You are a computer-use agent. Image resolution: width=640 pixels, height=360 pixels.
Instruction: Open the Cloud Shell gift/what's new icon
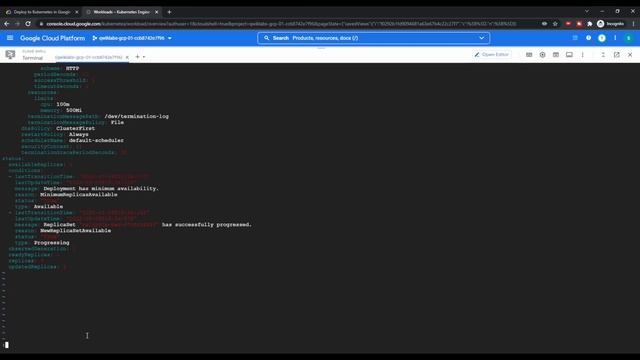[x=575, y=38]
